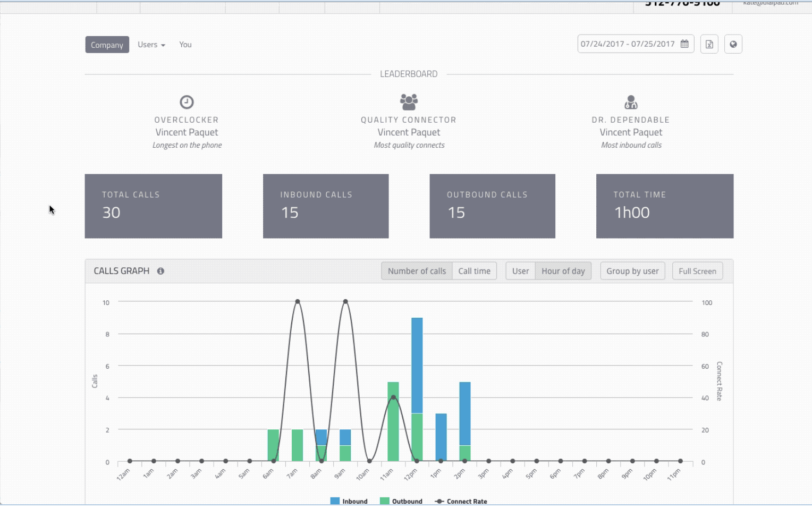This screenshot has width=812, height=508.
Task: Expand the Users dropdown
Action: pyautogui.click(x=151, y=45)
